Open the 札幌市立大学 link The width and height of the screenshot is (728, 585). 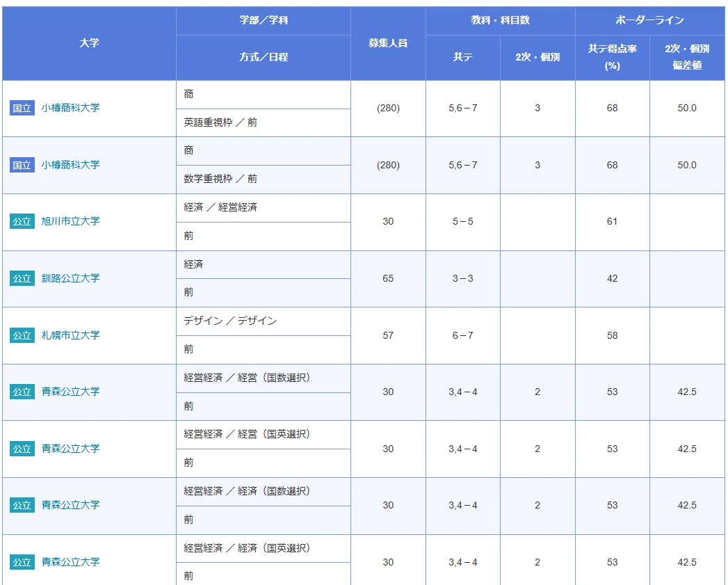pos(70,335)
